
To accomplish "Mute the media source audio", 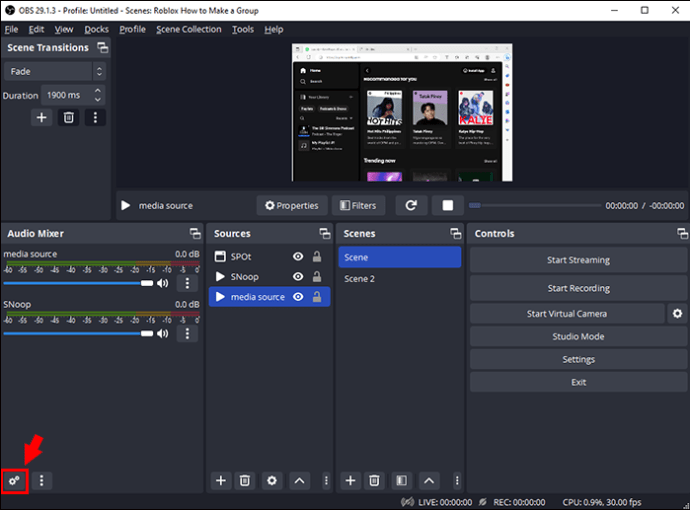I will click(163, 283).
